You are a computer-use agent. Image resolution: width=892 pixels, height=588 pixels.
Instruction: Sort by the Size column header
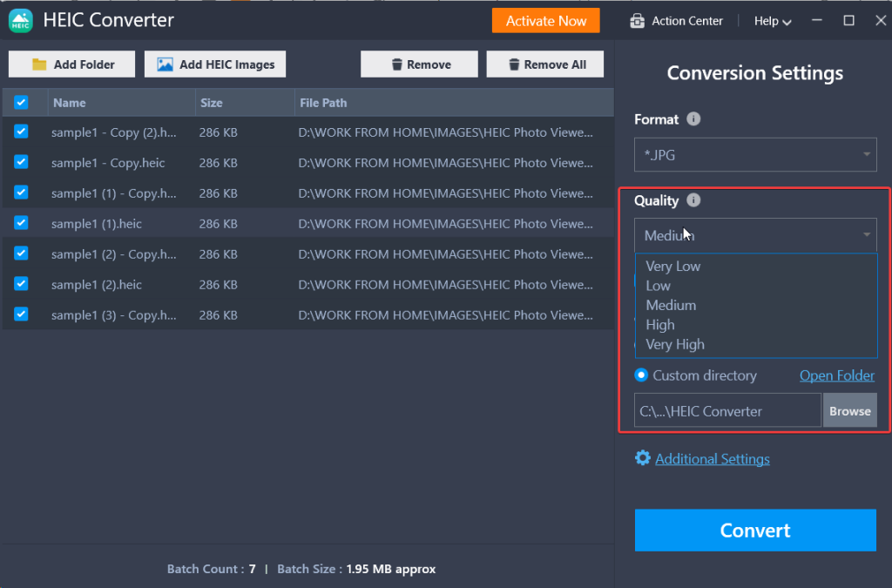point(245,103)
